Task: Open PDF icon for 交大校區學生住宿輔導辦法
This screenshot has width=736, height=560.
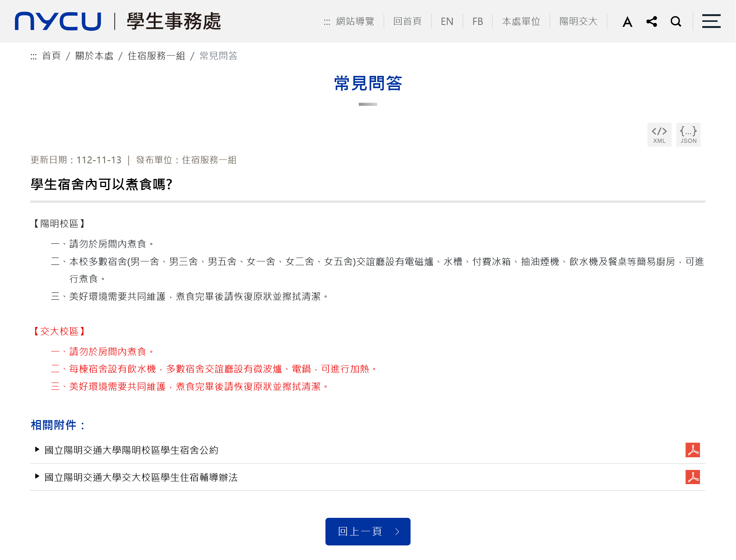Action: tap(692, 477)
